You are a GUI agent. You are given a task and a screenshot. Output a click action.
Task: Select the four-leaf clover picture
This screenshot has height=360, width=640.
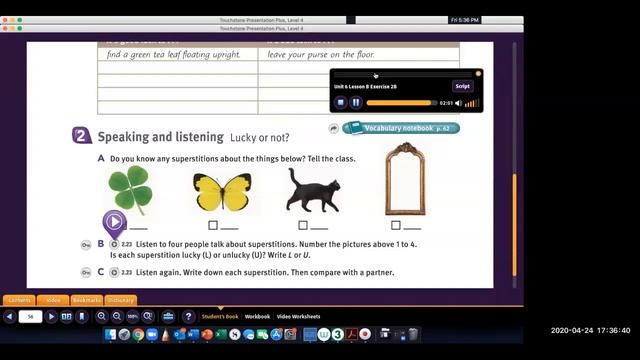[131, 190]
